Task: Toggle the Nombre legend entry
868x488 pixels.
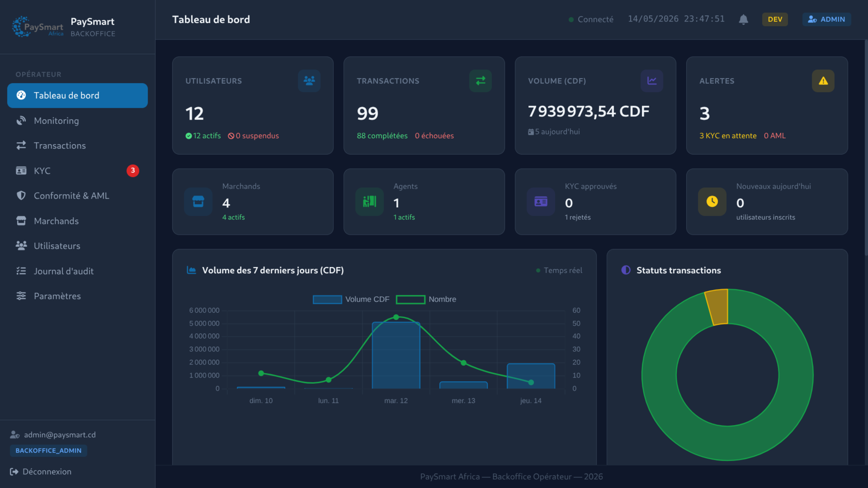Action: pyautogui.click(x=426, y=299)
